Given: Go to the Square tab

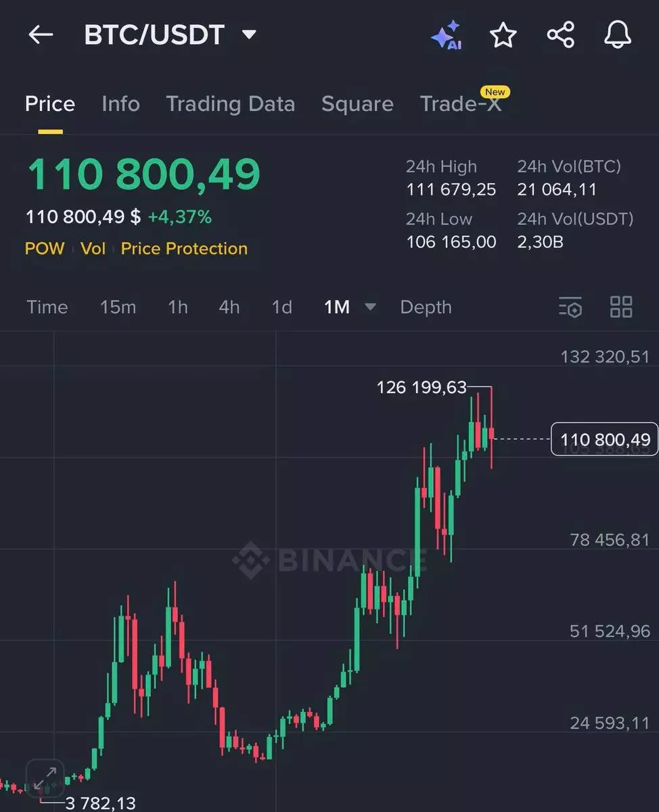Looking at the screenshot, I should click(357, 104).
